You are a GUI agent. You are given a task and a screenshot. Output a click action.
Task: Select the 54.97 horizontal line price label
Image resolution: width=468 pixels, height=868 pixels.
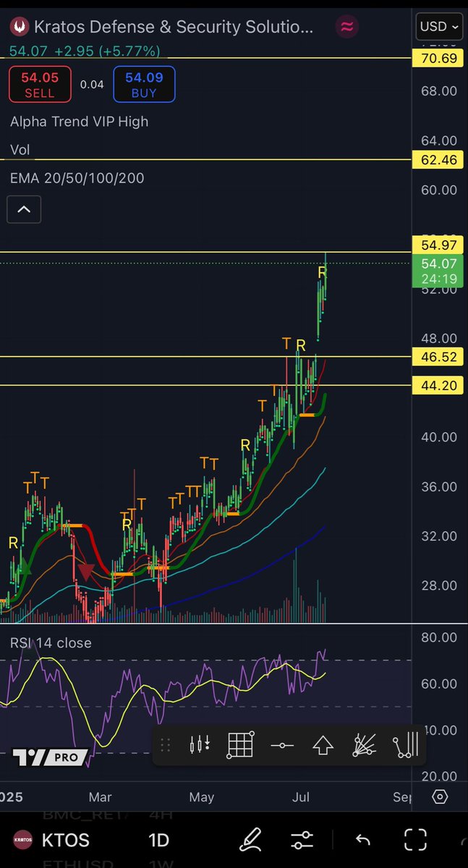tap(438, 245)
